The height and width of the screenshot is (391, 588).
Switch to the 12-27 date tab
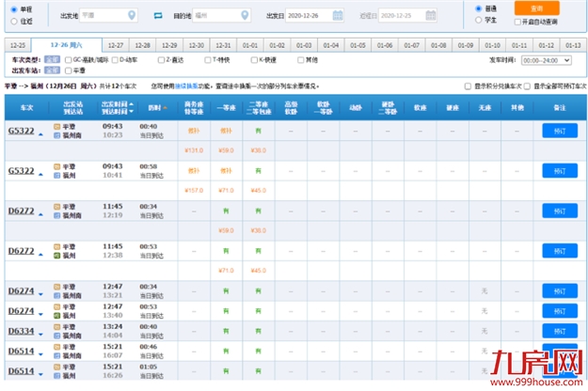[116, 45]
